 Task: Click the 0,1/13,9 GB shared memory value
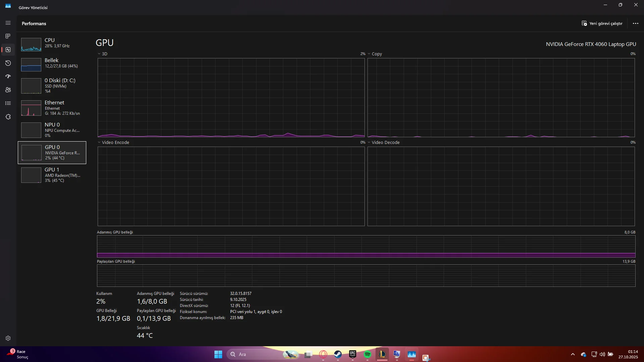coord(154,318)
